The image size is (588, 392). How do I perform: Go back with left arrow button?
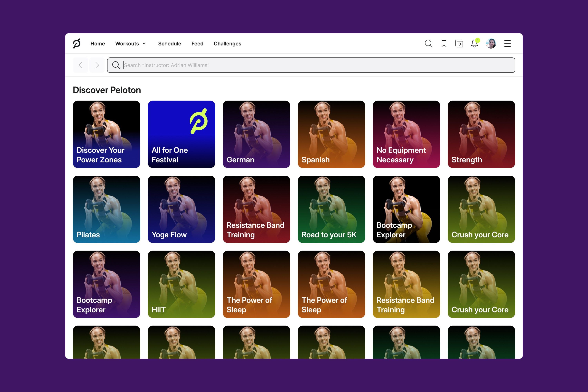click(80, 65)
